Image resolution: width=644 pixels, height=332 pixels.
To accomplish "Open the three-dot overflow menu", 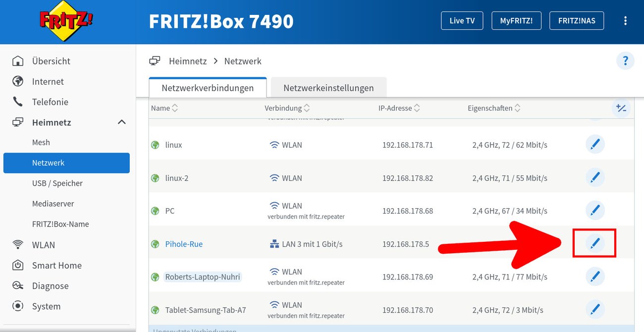I will 625,20.
